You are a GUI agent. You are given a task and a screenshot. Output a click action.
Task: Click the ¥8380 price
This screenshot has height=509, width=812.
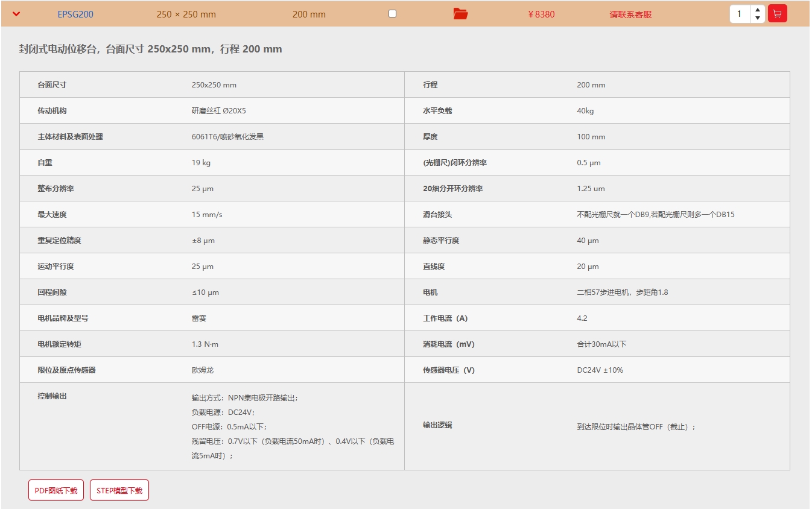[541, 14]
